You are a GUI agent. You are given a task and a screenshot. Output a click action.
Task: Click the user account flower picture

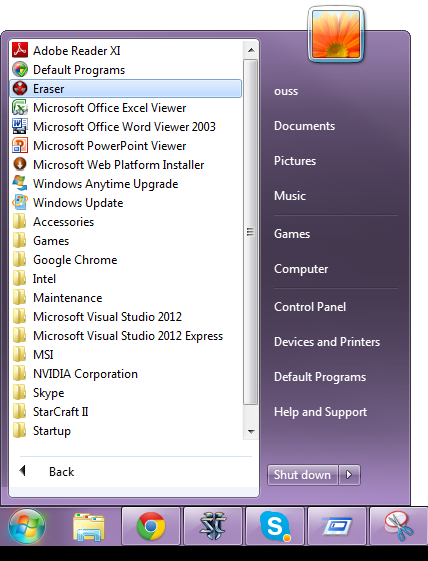(x=336, y=34)
